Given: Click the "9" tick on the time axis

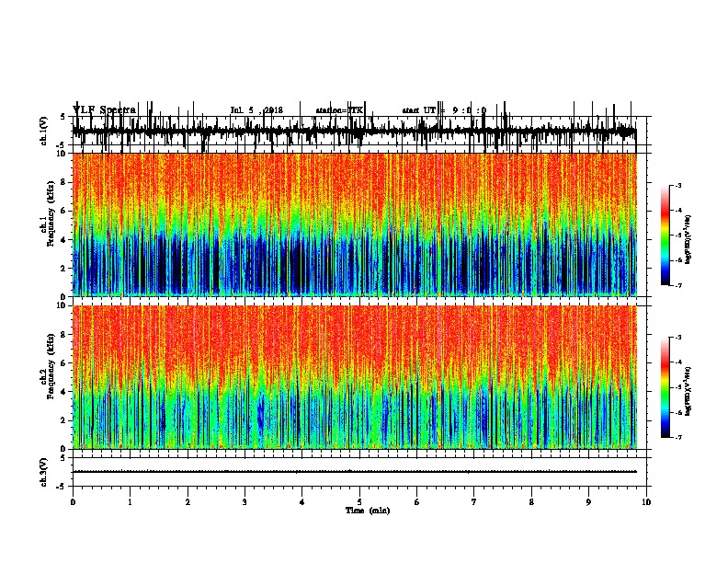Looking at the screenshot, I should (x=588, y=502).
